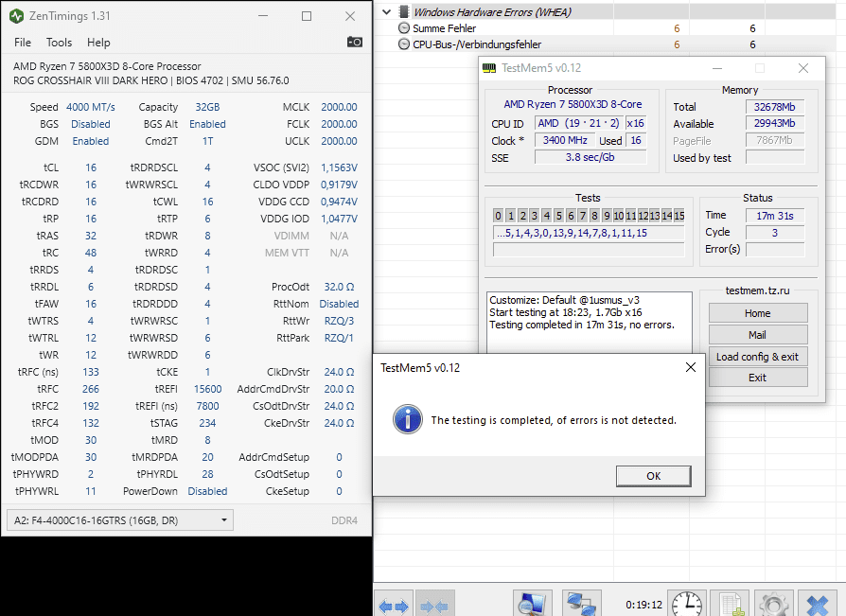
Task: Take a ZenTimings screenshot with camera icon
Action: pos(355,42)
